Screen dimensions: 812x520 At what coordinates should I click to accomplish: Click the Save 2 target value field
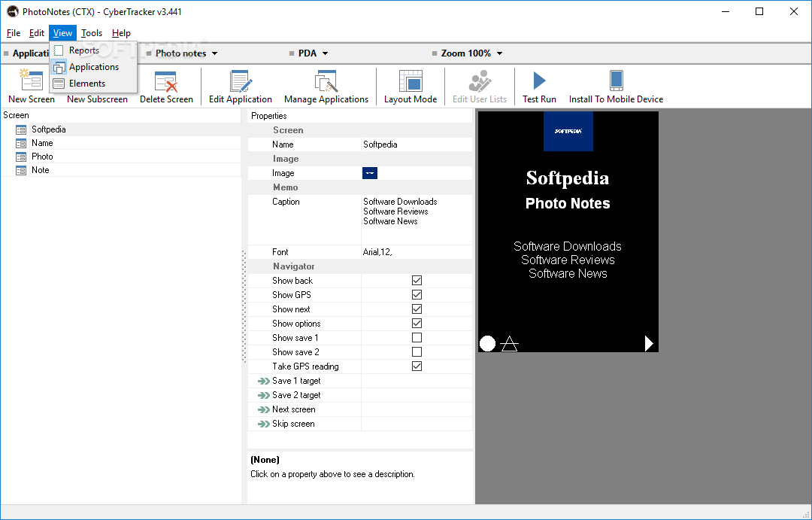pyautogui.click(x=417, y=395)
